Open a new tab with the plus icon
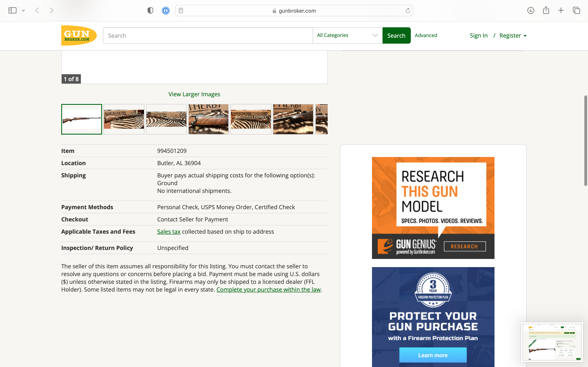588x367 pixels. [561, 10]
